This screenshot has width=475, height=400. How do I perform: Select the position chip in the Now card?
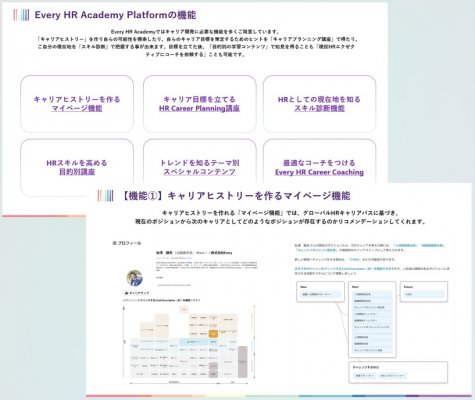pos(321,295)
